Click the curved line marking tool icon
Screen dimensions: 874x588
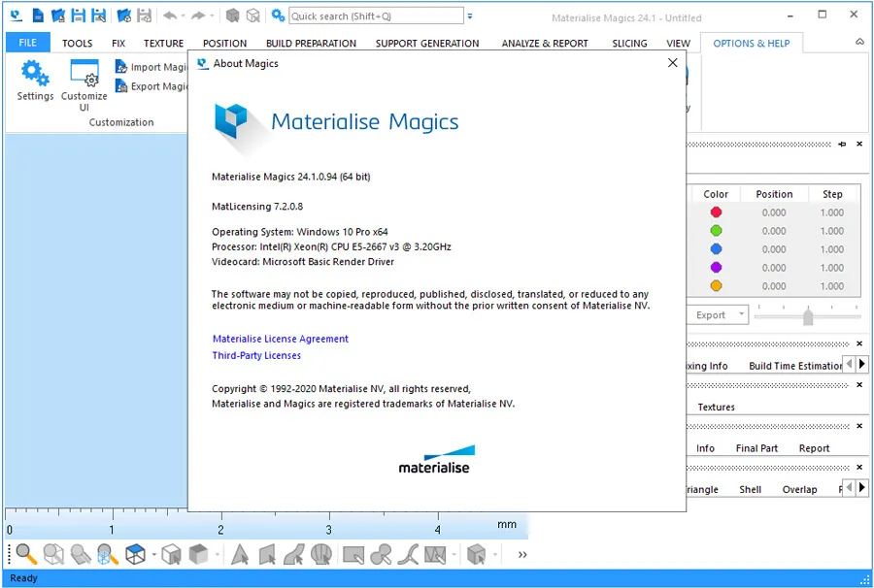(x=408, y=555)
